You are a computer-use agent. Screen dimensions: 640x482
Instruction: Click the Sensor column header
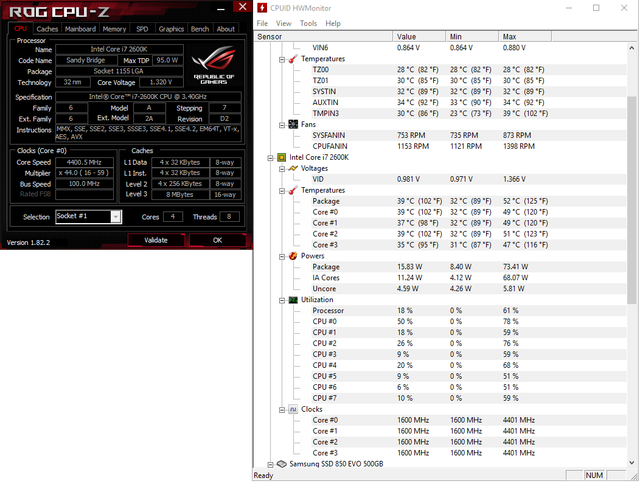tap(323, 37)
